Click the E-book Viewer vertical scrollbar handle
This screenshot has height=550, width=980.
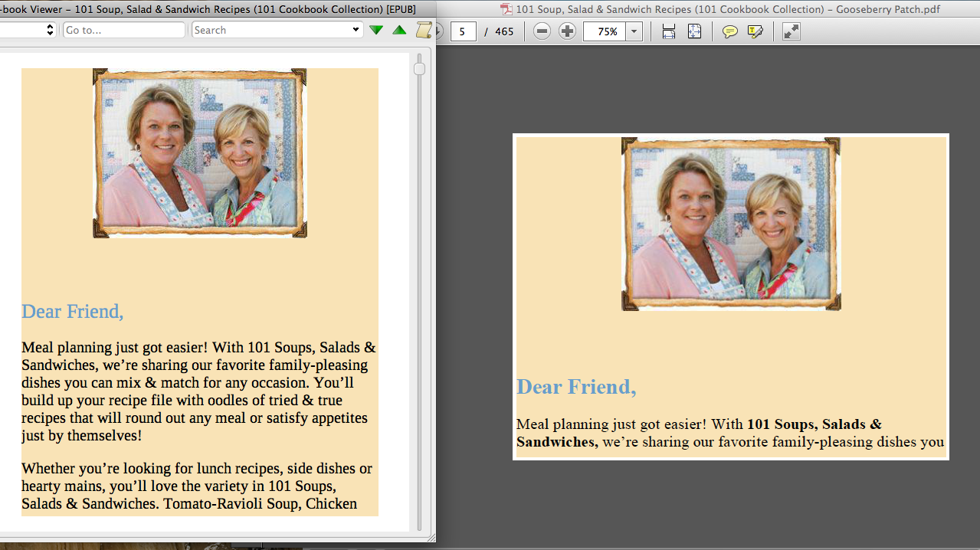tap(419, 69)
